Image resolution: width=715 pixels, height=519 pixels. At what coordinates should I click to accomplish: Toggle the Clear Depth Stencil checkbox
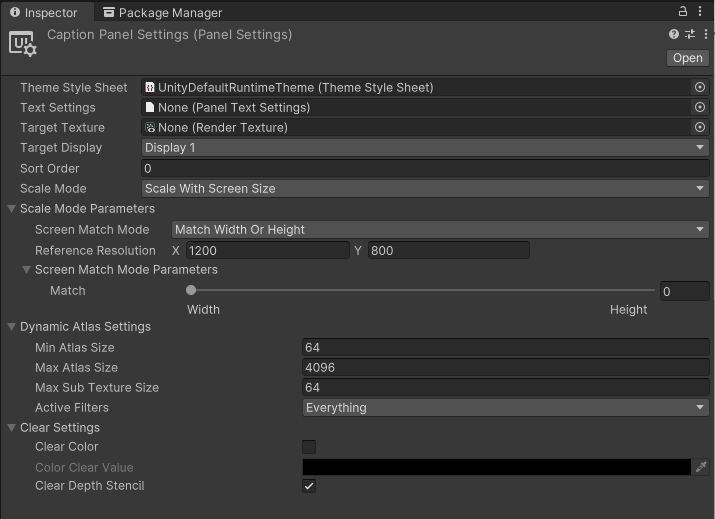tap(309, 486)
